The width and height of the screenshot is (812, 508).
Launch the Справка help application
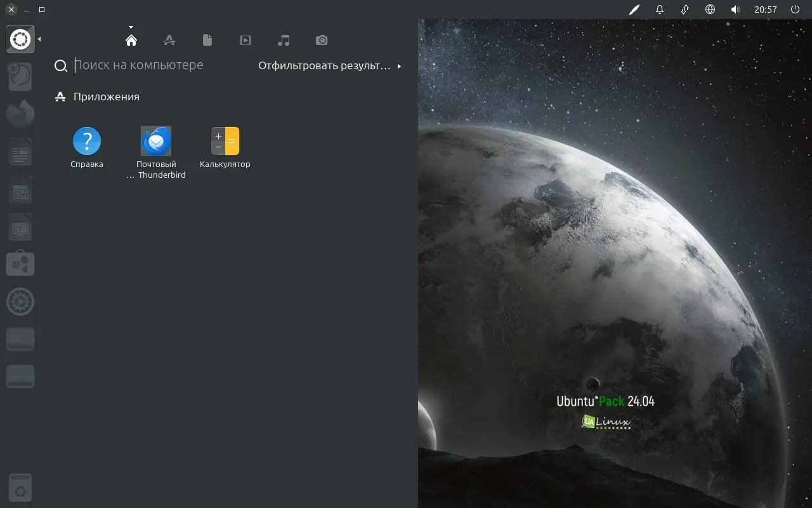tap(87, 148)
